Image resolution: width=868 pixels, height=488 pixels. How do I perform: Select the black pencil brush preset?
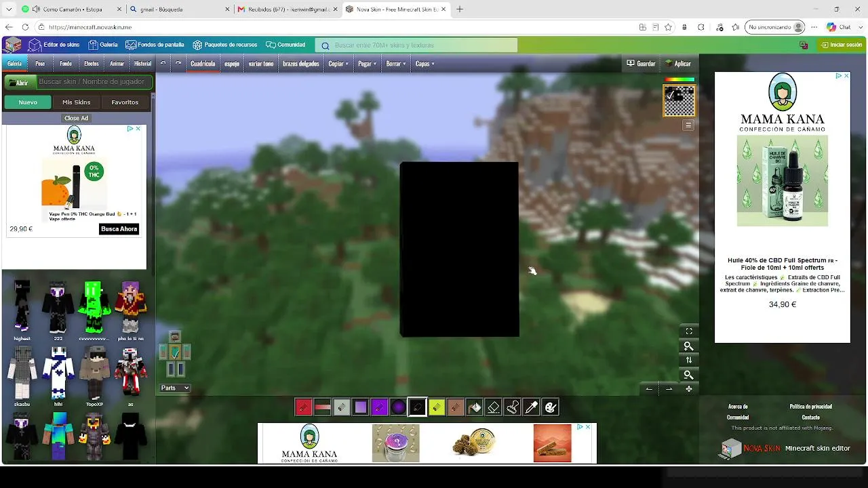(x=417, y=407)
